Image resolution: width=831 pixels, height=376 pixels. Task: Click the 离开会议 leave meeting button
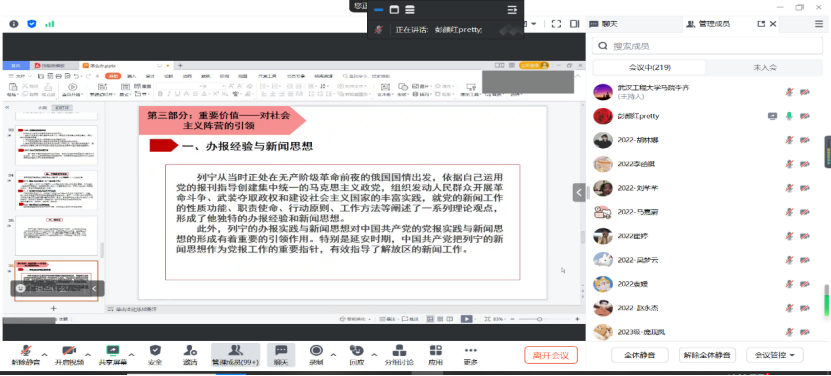[551, 355]
